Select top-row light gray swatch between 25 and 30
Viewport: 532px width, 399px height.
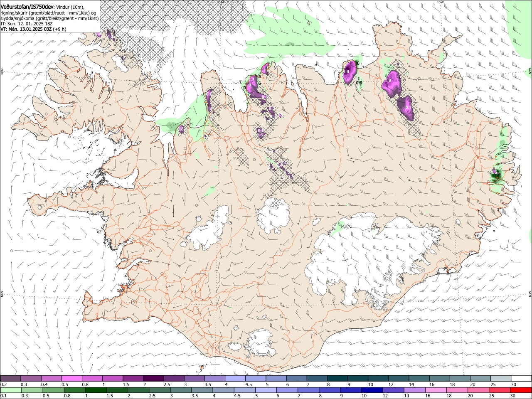(500, 378)
